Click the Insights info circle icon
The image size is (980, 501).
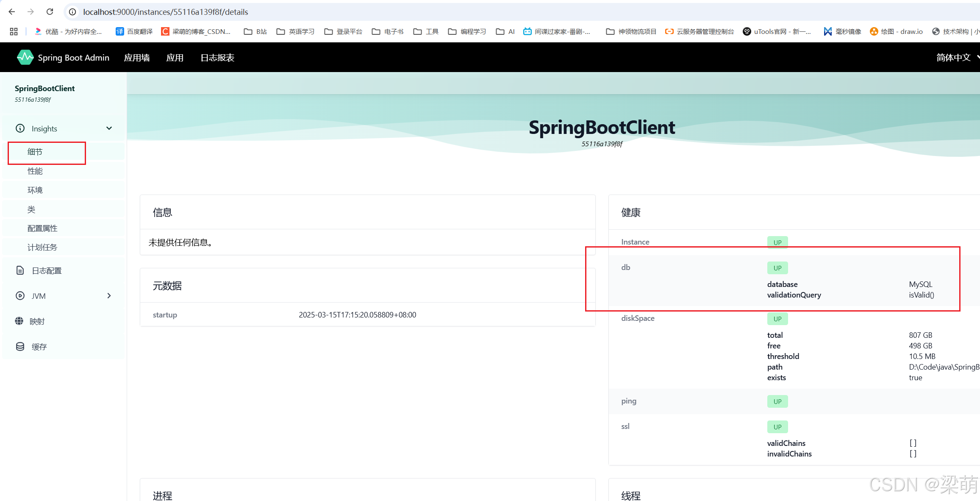(20, 128)
